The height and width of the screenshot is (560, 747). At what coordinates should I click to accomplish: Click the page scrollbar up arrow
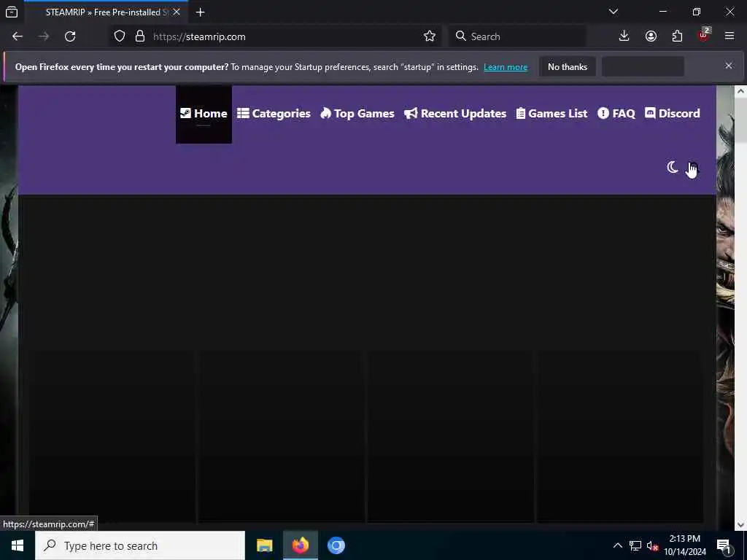(741, 91)
